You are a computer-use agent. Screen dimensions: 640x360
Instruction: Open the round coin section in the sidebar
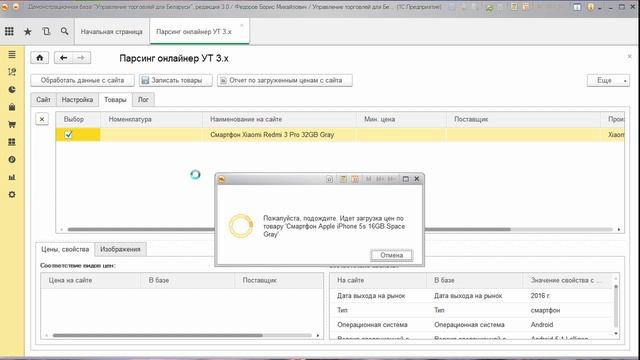click(12, 160)
